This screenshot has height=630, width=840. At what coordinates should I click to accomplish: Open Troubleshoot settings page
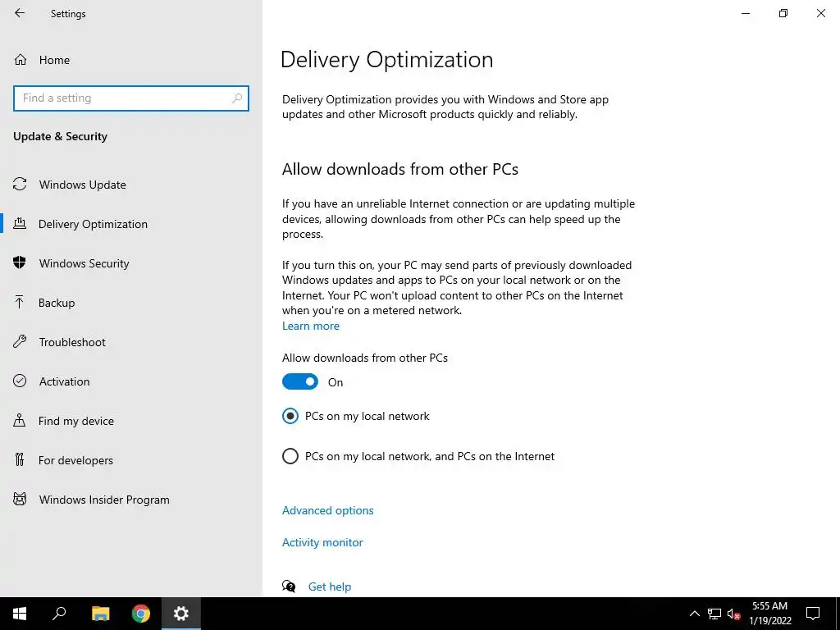pyautogui.click(x=72, y=342)
